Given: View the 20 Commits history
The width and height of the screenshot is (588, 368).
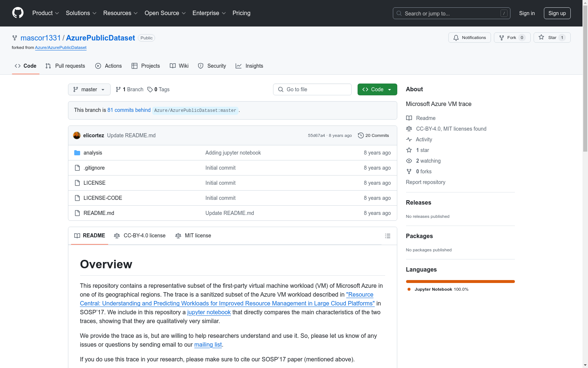Looking at the screenshot, I should [x=373, y=135].
